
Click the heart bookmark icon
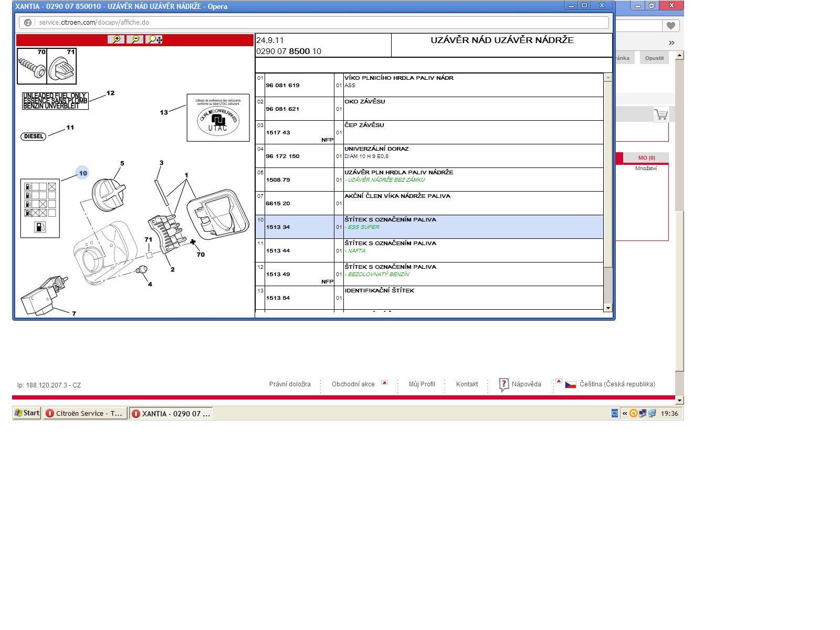[x=670, y=25]
